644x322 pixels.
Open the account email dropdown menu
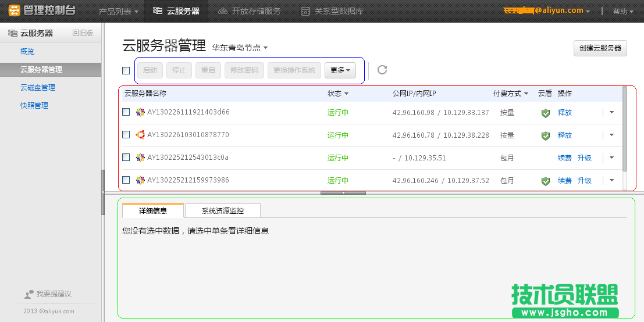pyautogui.click(x=547, y=11)
